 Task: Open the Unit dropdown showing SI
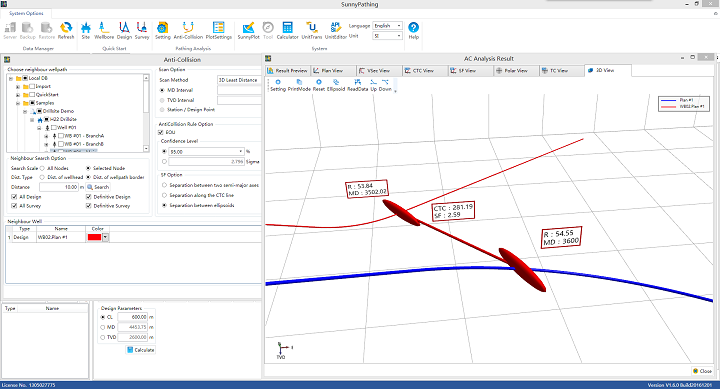[388, 36]
